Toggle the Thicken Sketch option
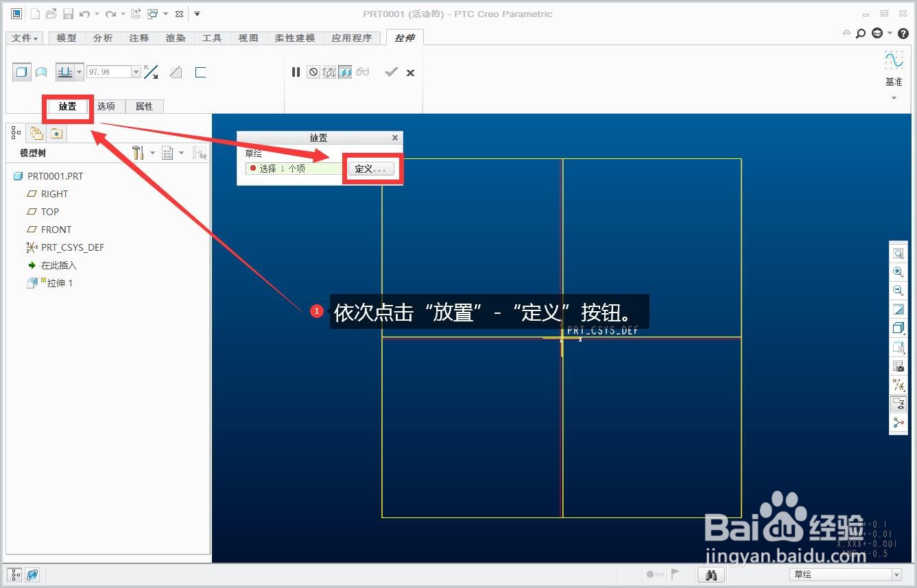 [200, 72]
